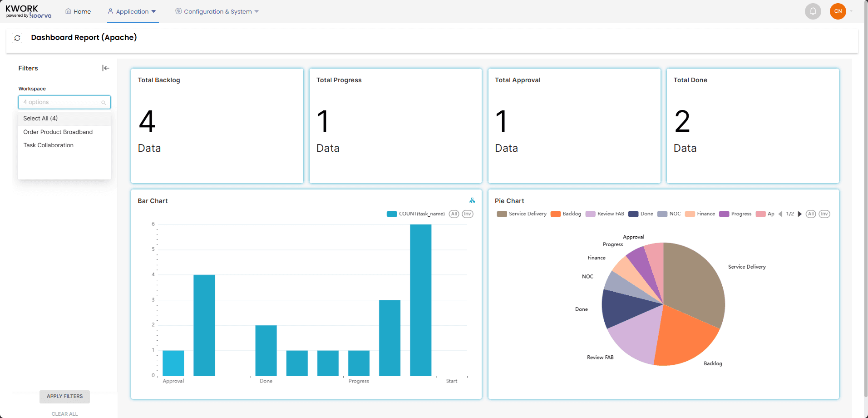The image size is (868, 418).
Task: Open the Home menu item
Action: (x=78, y=11)
